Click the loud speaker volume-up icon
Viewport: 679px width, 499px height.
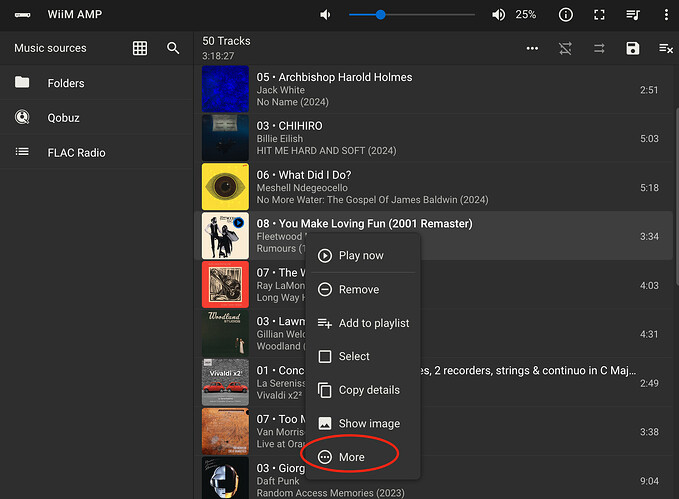pyautogui.click(x=498, y=15)
